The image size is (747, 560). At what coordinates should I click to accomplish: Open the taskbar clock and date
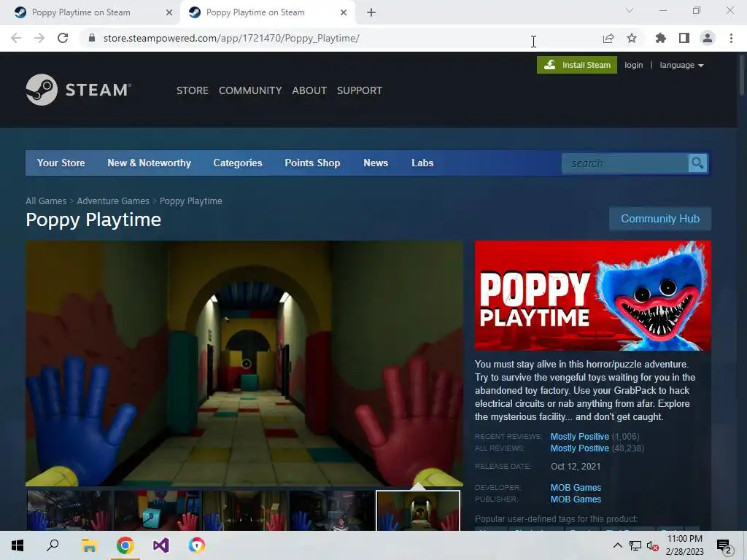tap(684, 545)
